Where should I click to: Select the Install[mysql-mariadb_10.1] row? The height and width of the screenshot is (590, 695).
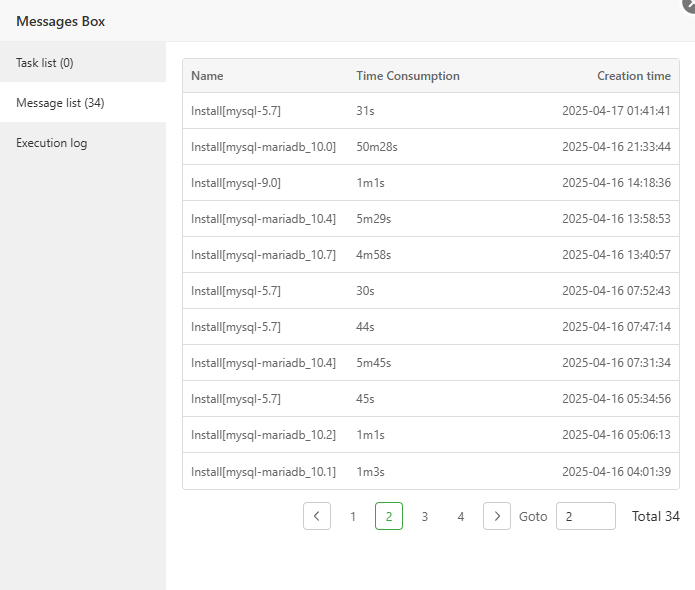pos(264,471)
